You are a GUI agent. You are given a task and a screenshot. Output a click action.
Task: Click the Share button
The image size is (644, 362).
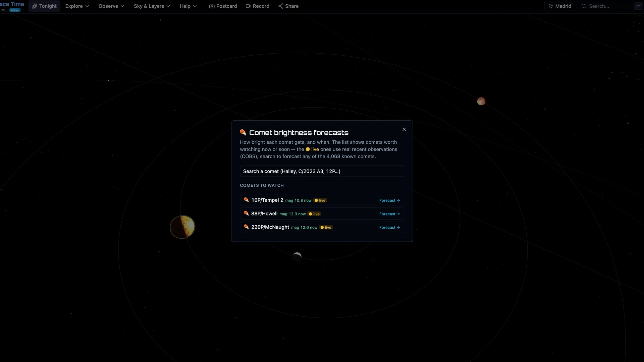tap(288, 6)
